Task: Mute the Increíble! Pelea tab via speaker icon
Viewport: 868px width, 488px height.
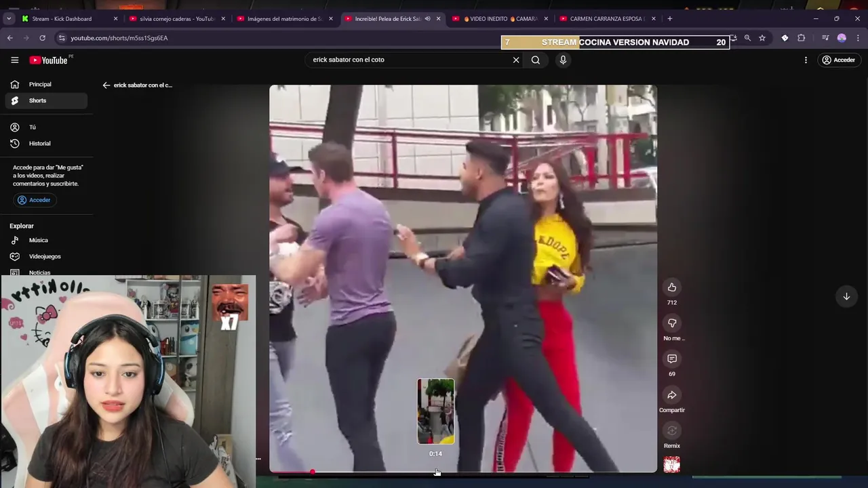Action: pos(427,19)
